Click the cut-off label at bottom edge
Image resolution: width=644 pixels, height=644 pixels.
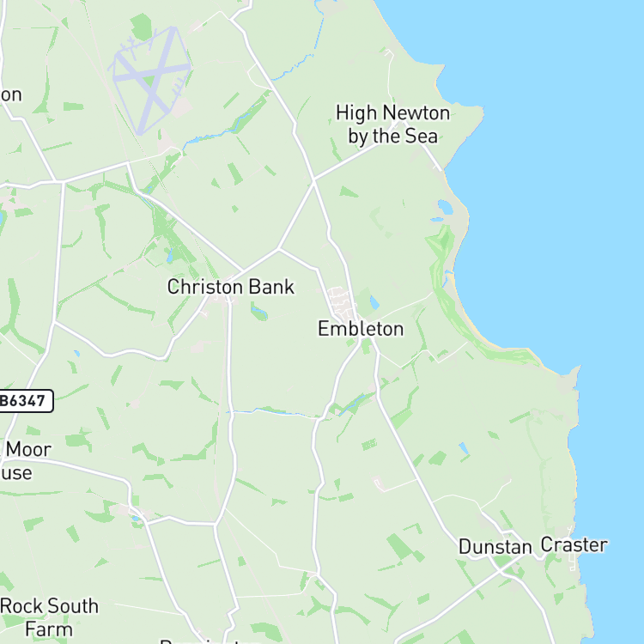tap(210, 641)
